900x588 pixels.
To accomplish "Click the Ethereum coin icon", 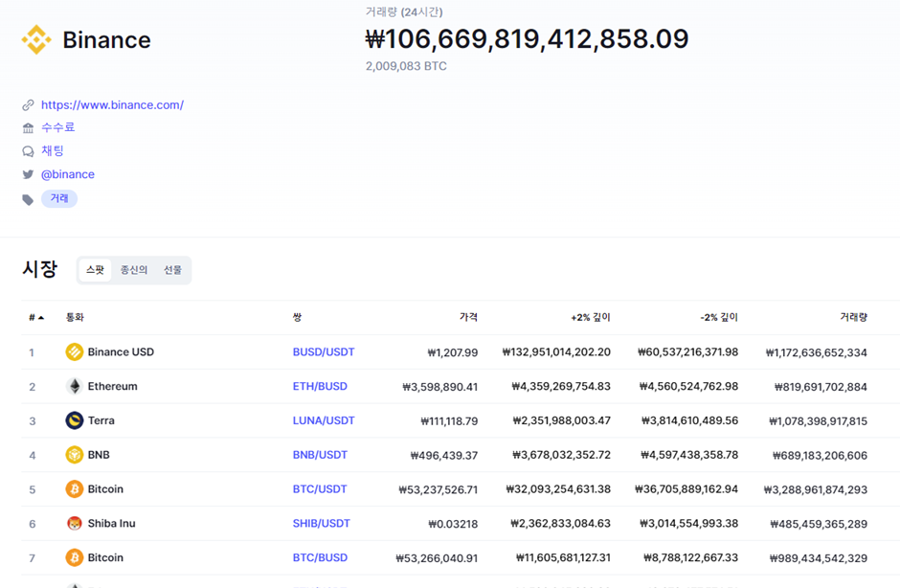I will tap(74, 387).
